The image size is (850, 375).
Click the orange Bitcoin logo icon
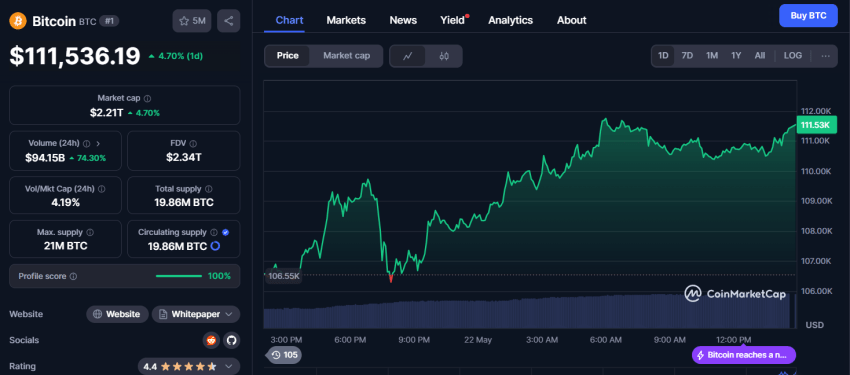18,21
